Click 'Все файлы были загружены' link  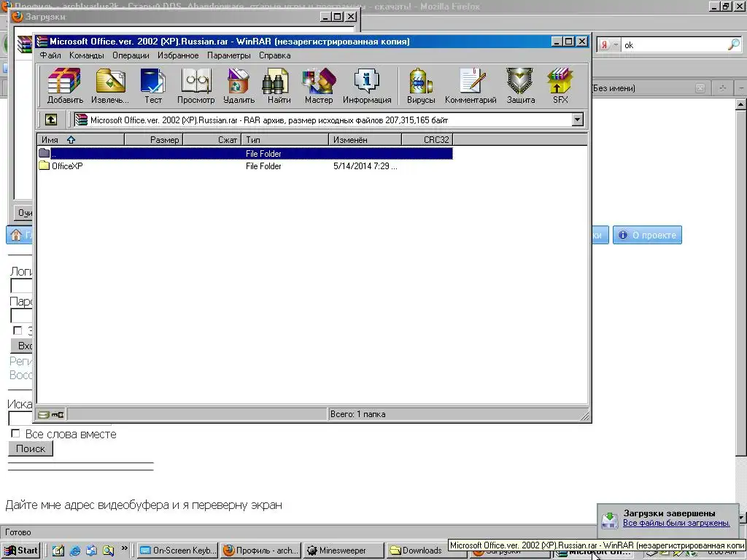(676, 523)
